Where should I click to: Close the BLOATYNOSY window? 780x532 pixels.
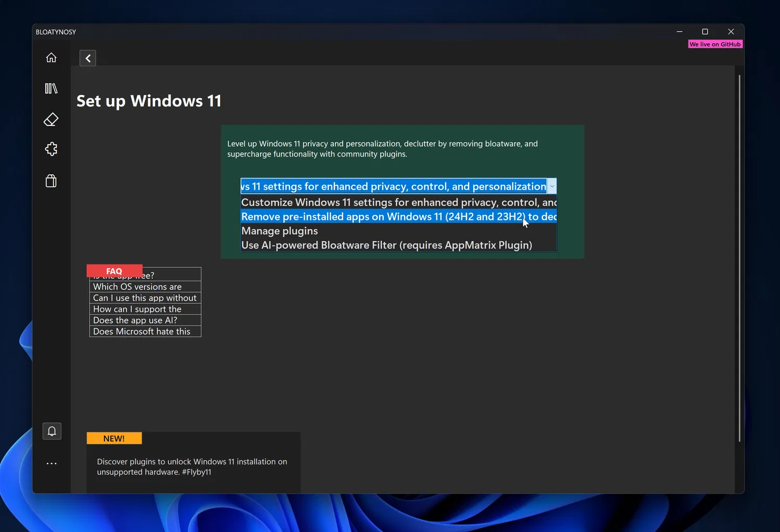[731, 32]
